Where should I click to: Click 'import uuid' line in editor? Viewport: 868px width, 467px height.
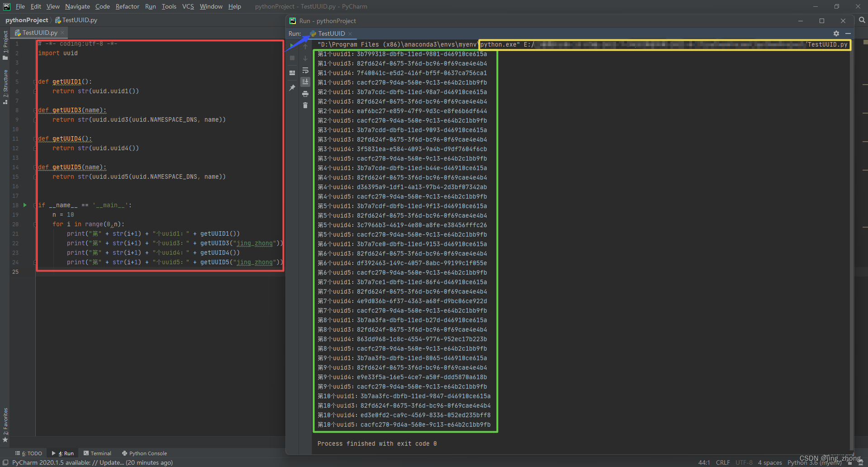coord(58,53)
